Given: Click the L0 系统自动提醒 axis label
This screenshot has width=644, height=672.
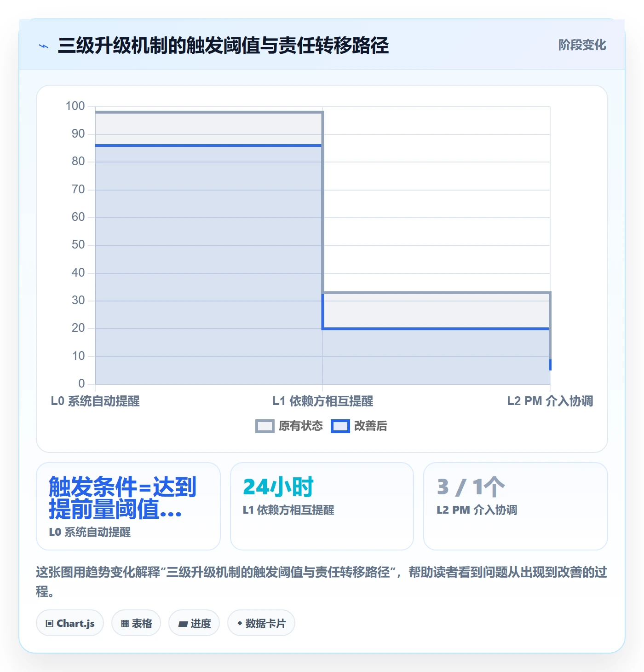Looking at the screenshot, I should 95,401.
